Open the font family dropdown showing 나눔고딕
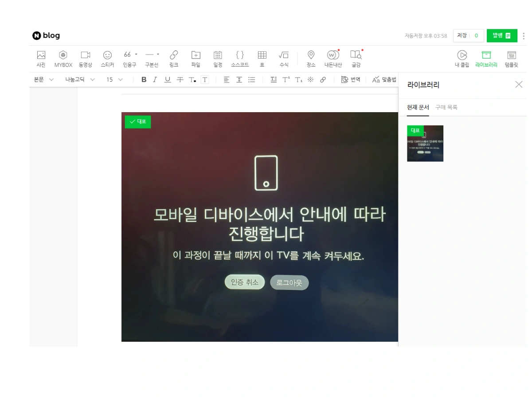This screenshot has height=399, width=532. click(78, 79)
